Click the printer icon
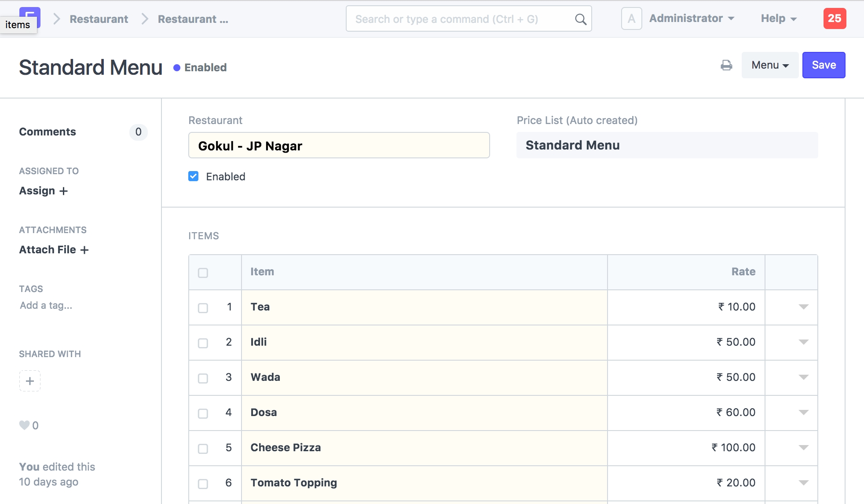This screenshot has width=864, height=504. (726, 65)
